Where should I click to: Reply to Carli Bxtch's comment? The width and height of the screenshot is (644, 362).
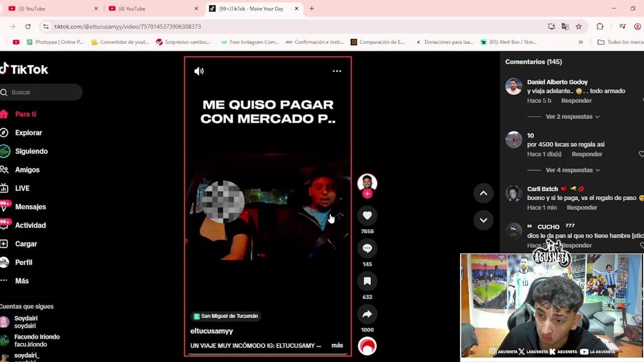pos(582,208)
